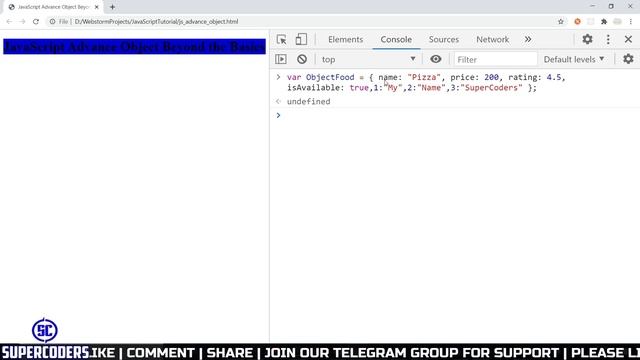Open the DevTools three-dot customize menu
The image size is (640, 360).
608,39
